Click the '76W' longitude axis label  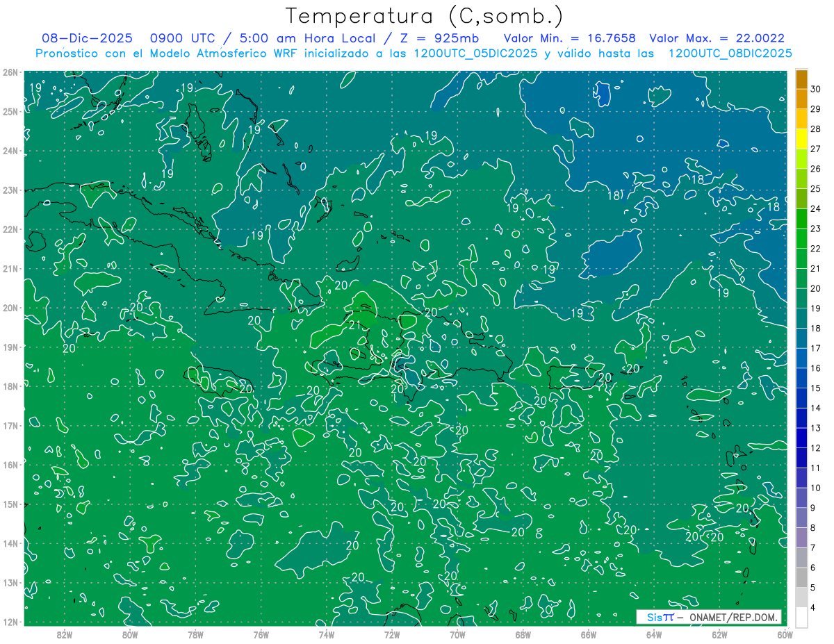(261, 634)
